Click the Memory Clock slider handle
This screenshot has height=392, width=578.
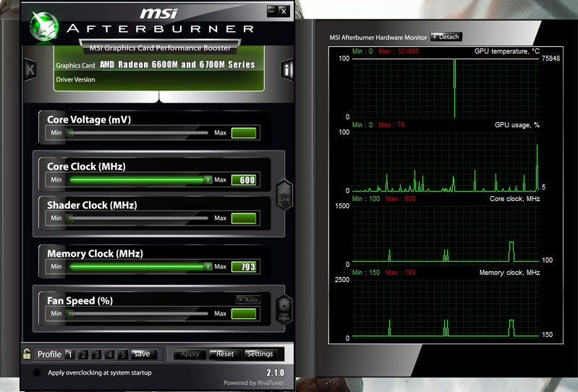coord(208,266)
